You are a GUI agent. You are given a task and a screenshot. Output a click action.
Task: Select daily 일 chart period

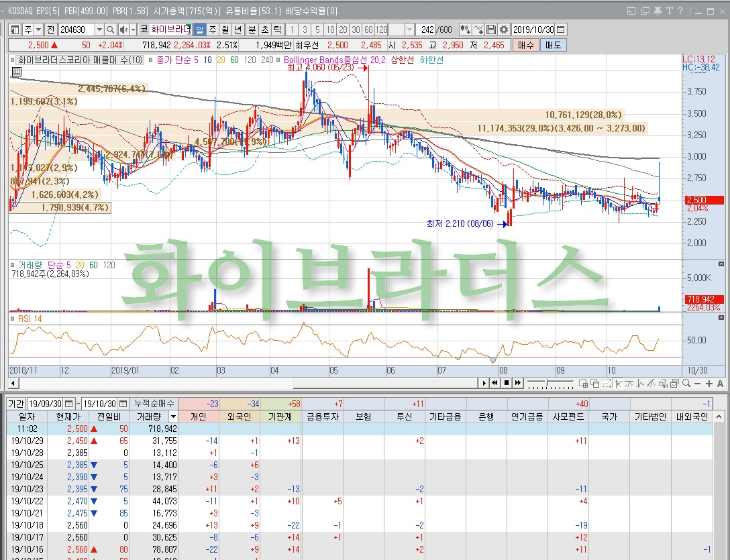(x=200, y=30)
